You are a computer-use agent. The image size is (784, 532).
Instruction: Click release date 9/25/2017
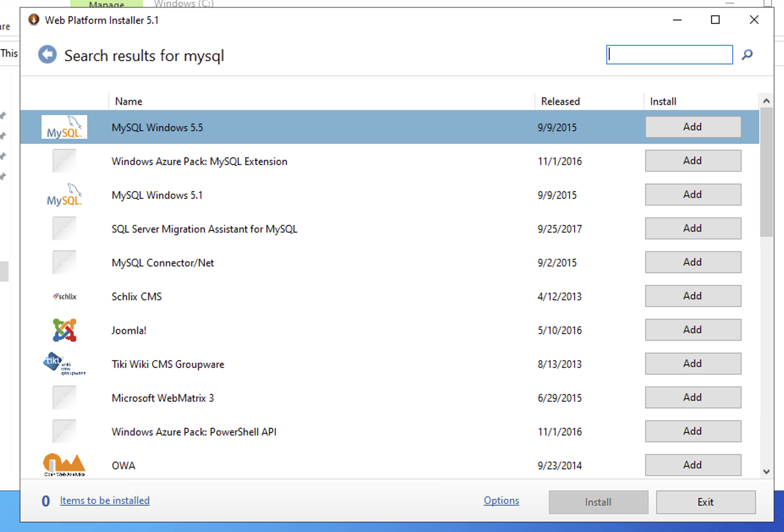click(560, 229)
